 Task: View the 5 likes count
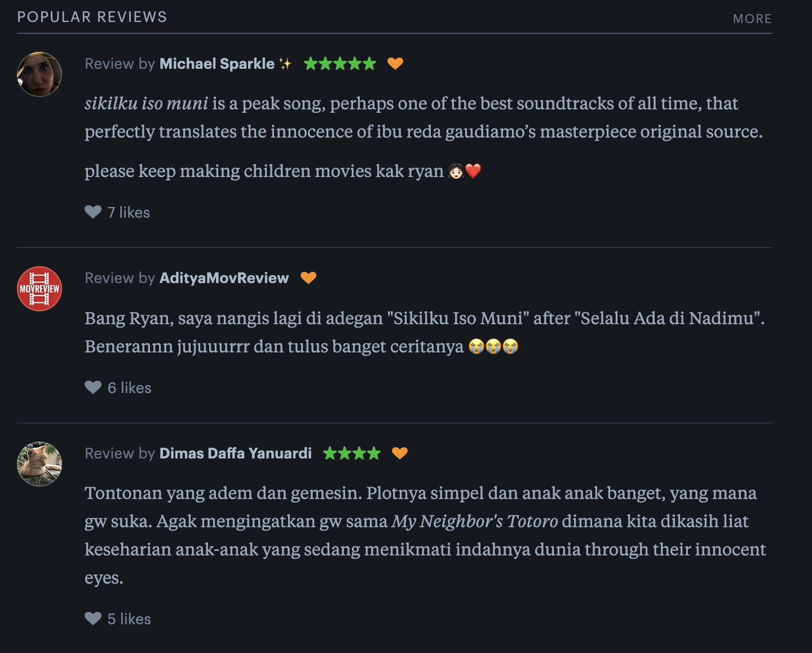(x=130, y=619)
